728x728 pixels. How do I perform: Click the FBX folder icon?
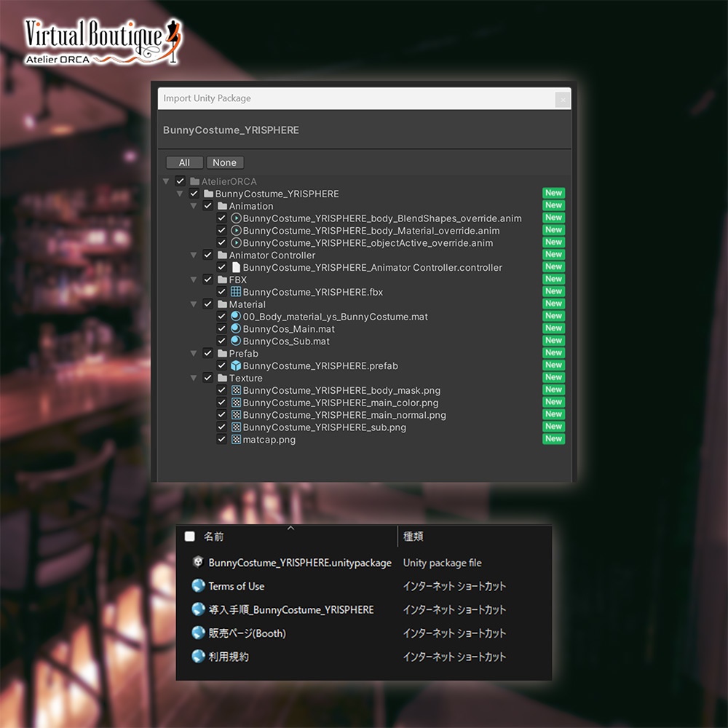[x=222, y=280]
